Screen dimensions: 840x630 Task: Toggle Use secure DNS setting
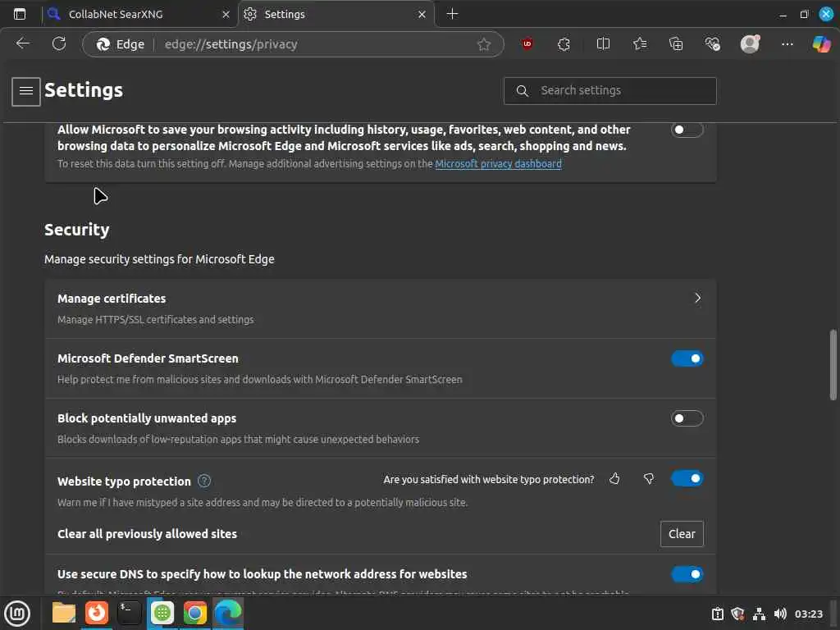pos(687,574)
